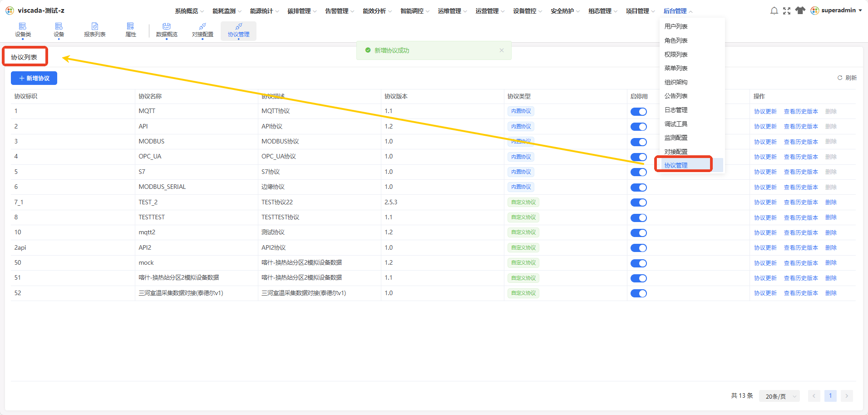
Task: Toggle the MODBUS protocol switch
Action: point(638,142)
